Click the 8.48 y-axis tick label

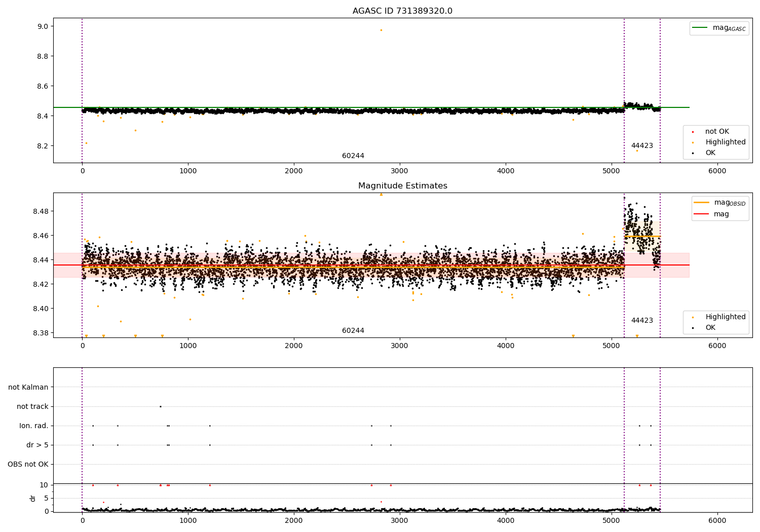click(40, 211)
